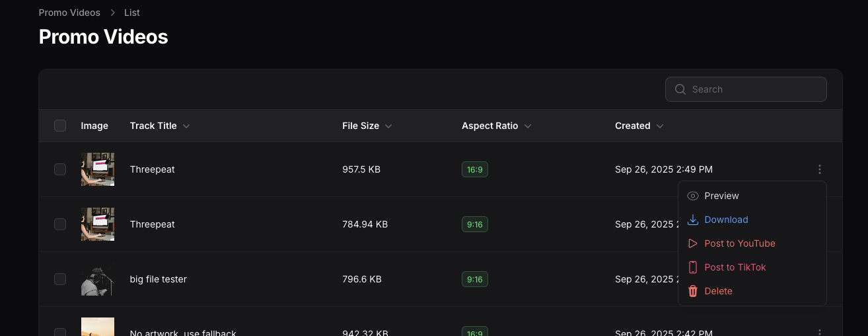Check the box for the 784.94 KB Threepeat row
The width and height of the screenshot is (868, 336).
[x=60, y=224]
